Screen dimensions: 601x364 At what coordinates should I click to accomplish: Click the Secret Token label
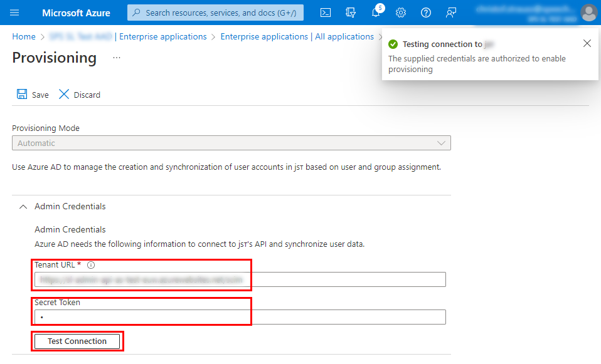click(57, 303)
